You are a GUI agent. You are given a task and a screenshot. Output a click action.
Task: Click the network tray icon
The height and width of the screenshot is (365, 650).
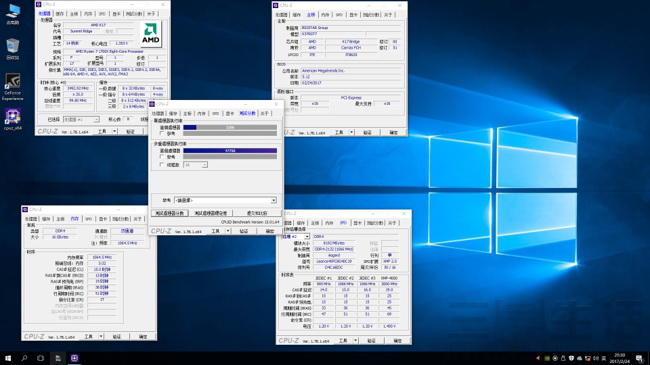(587, 358)
